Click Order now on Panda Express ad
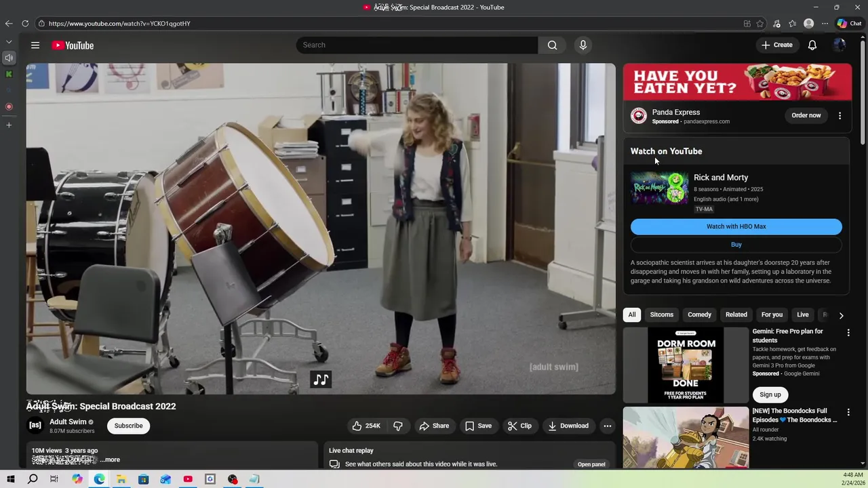The height and width of the screenshot is (488, 868). click(806, 115)
